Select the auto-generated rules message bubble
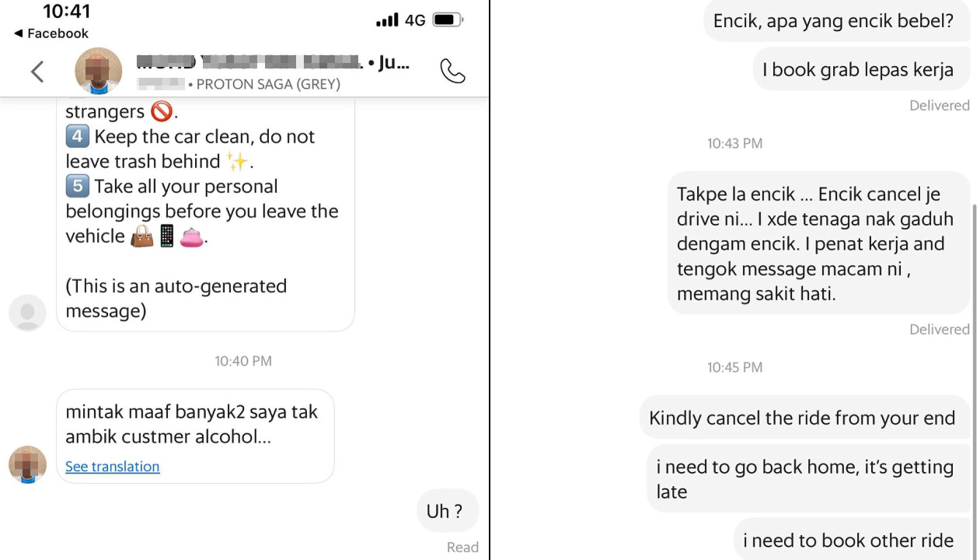 pyautogui.click(x=205, y=212)
